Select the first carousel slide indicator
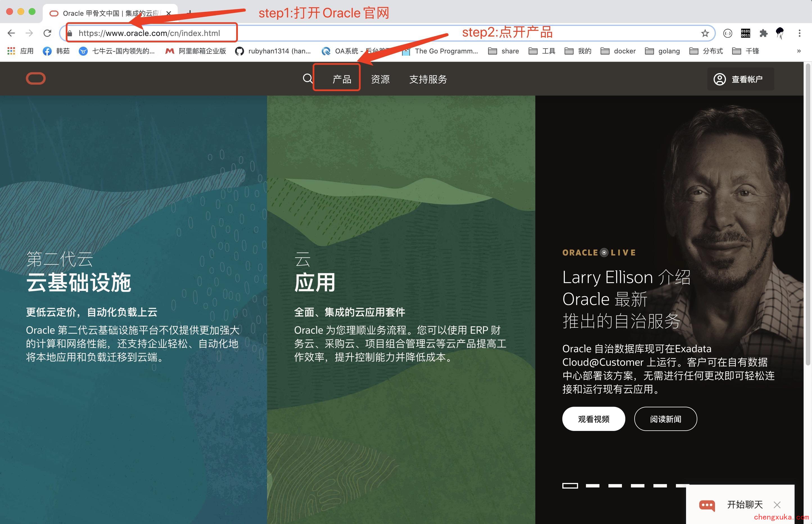Image resolution: width=812 pixels, height=524 pixels. click(570, 485)
